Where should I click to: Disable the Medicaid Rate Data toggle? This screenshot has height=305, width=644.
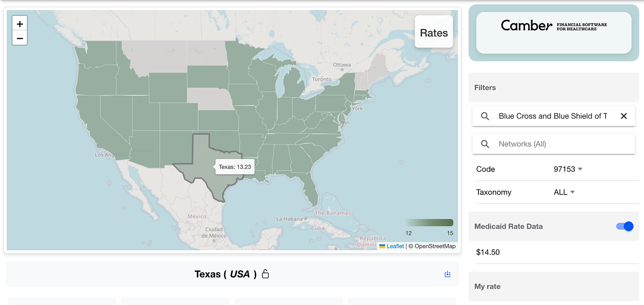coord(624,226)
